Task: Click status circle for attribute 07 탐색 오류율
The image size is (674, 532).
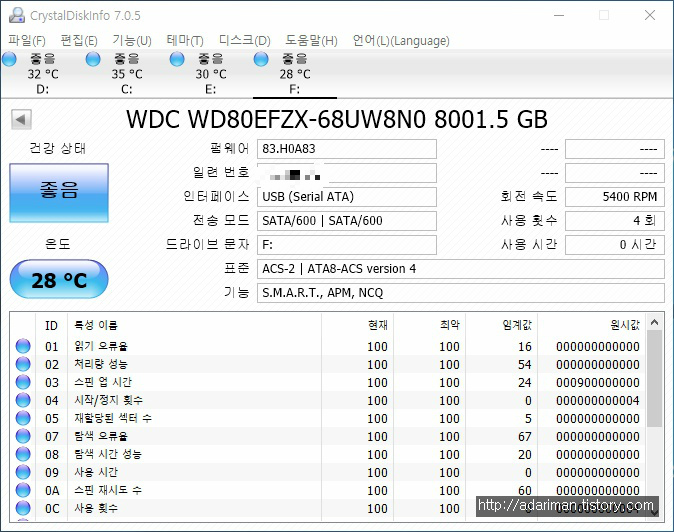Action: [x=23, y=436]
